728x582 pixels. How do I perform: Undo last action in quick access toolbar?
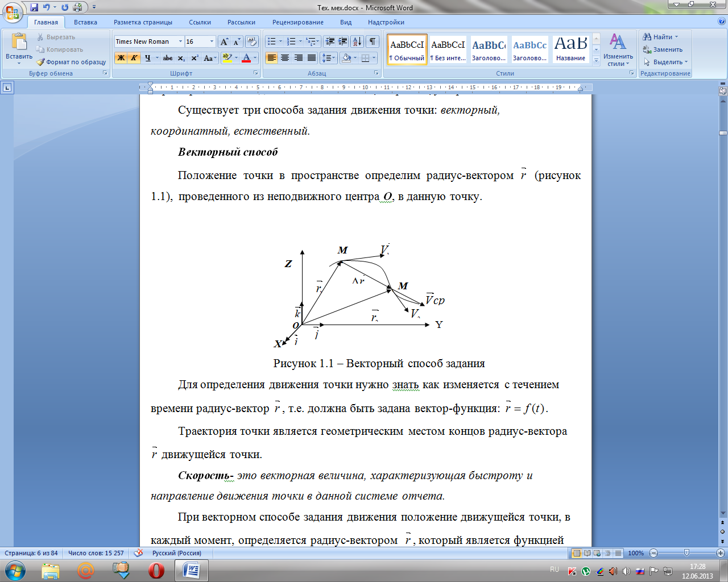[x=47, y=7]
